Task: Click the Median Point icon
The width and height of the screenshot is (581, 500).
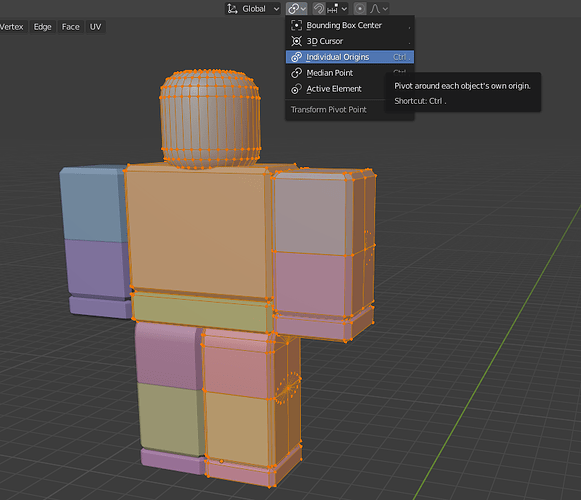Action: pyautogui.click(x=296, y=73)
